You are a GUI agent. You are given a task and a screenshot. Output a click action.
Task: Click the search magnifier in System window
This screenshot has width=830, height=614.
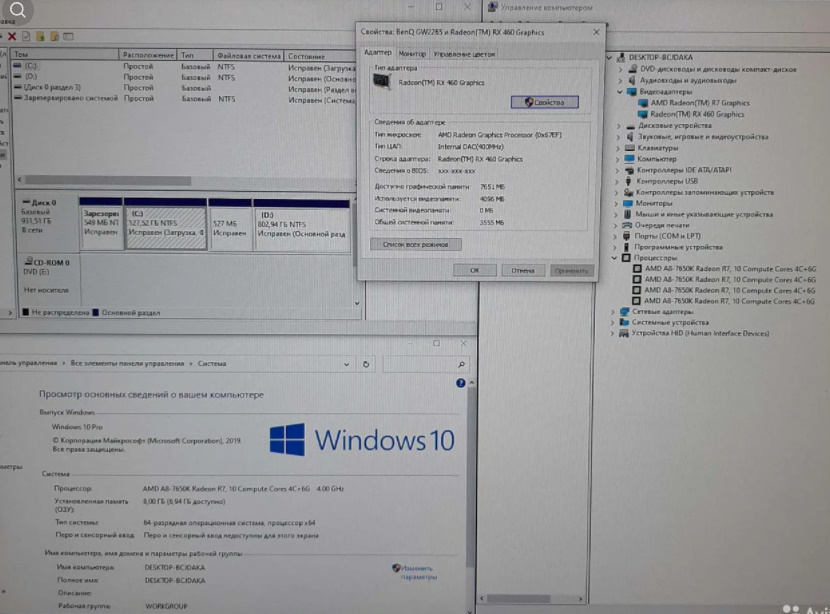(x=461, y=364)
